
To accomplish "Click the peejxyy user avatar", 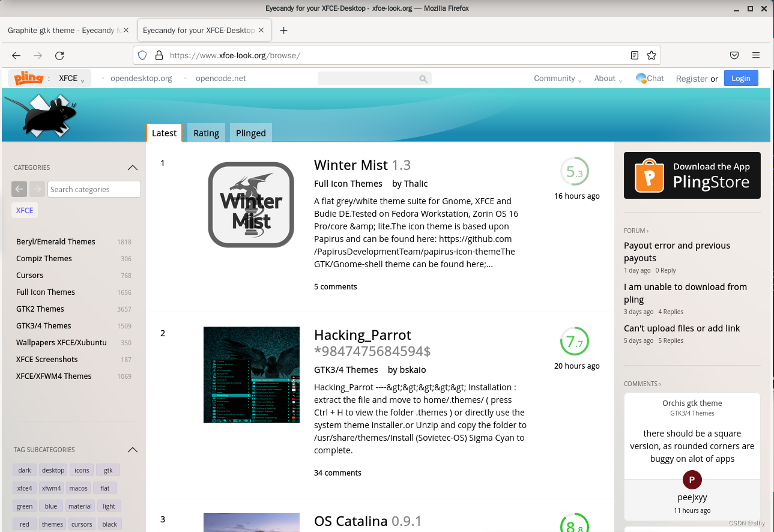I will coord(692,480).
